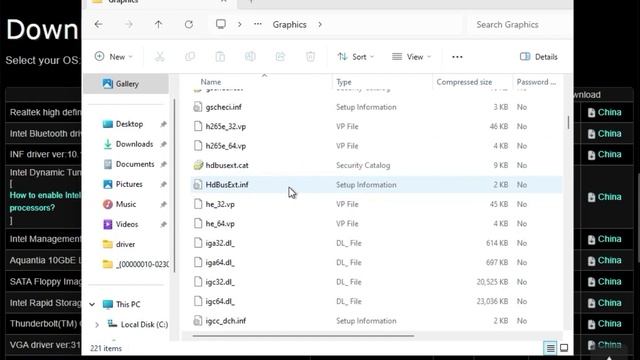This screenshot has height=360, width=640.
Task: Click the file list vertical scrollbar thumb
Action: coord(568,122)
